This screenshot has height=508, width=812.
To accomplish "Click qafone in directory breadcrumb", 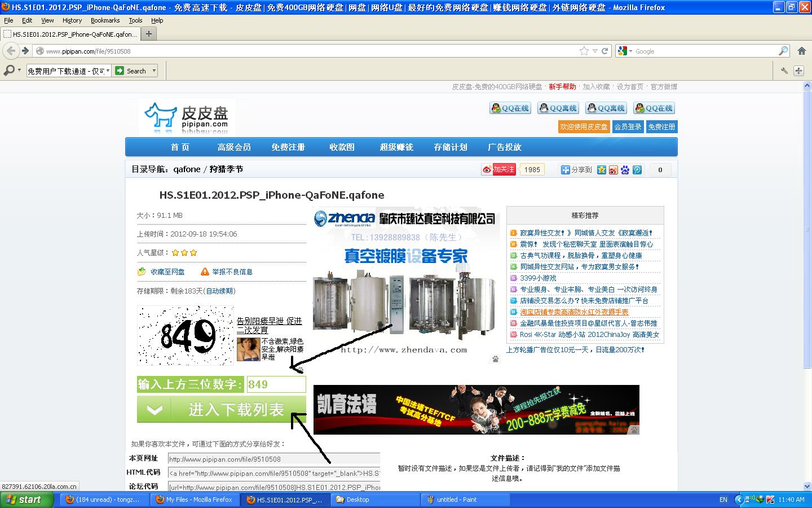I will (x=187, y=169).
